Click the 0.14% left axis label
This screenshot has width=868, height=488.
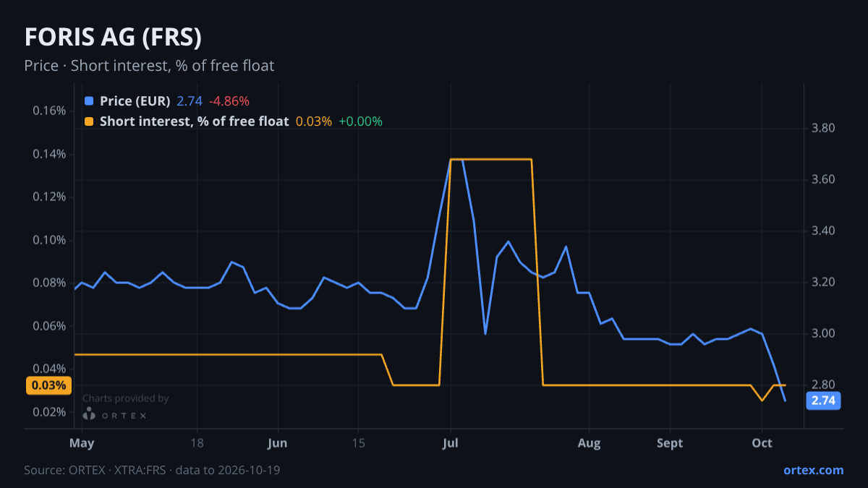coord(49,154)
